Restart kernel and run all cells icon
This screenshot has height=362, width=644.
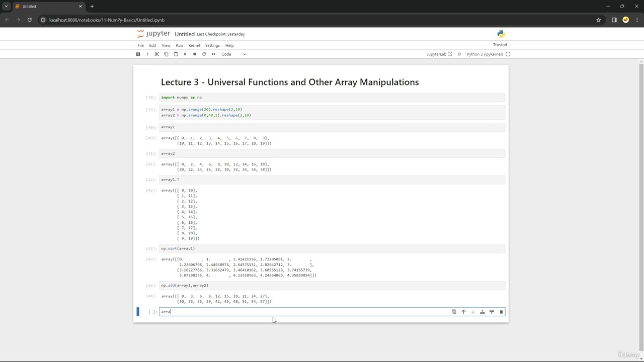pos(213,54)
